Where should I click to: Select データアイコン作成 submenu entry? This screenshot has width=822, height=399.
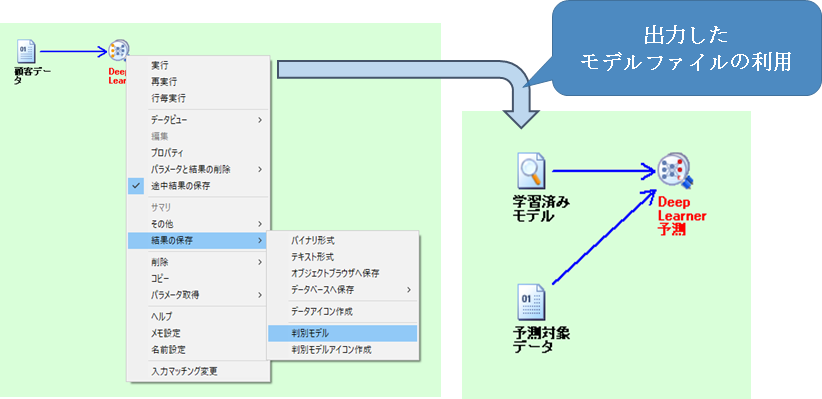(343, 311)
